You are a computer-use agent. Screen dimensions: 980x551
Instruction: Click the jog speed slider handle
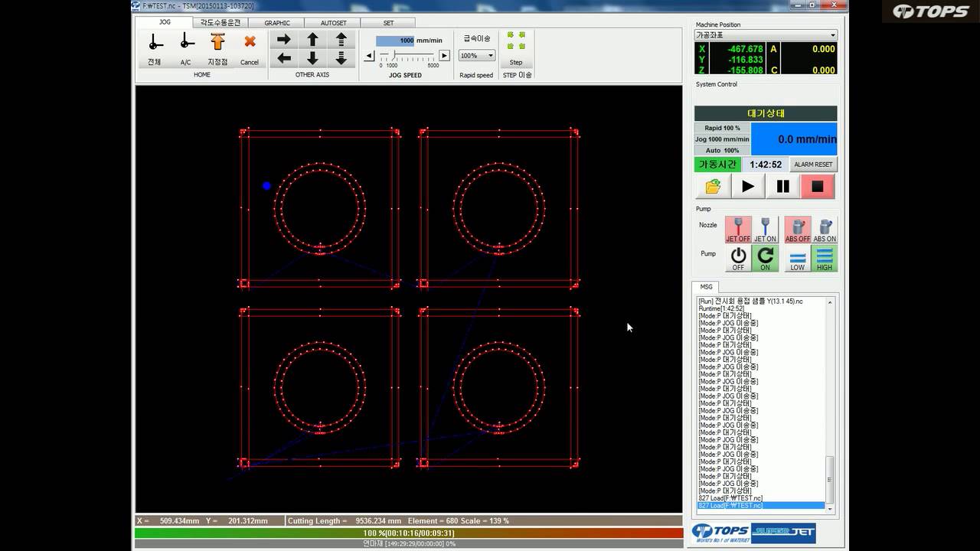point(394,56)
